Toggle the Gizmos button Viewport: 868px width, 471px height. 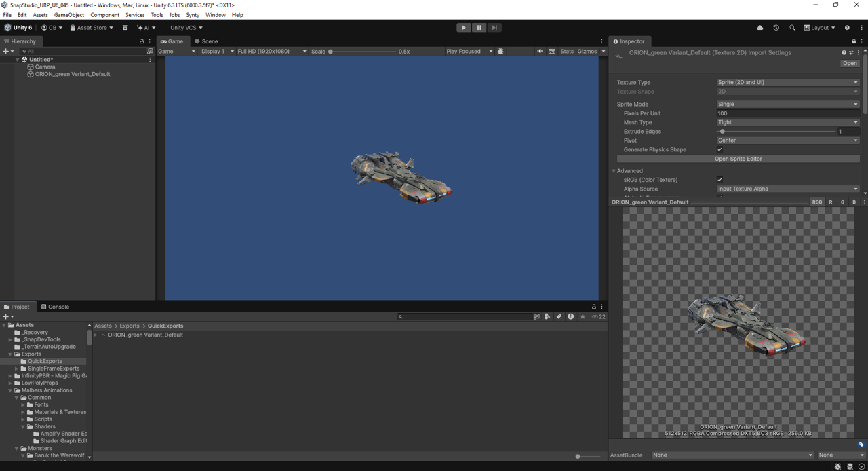(x=587, y=51)
